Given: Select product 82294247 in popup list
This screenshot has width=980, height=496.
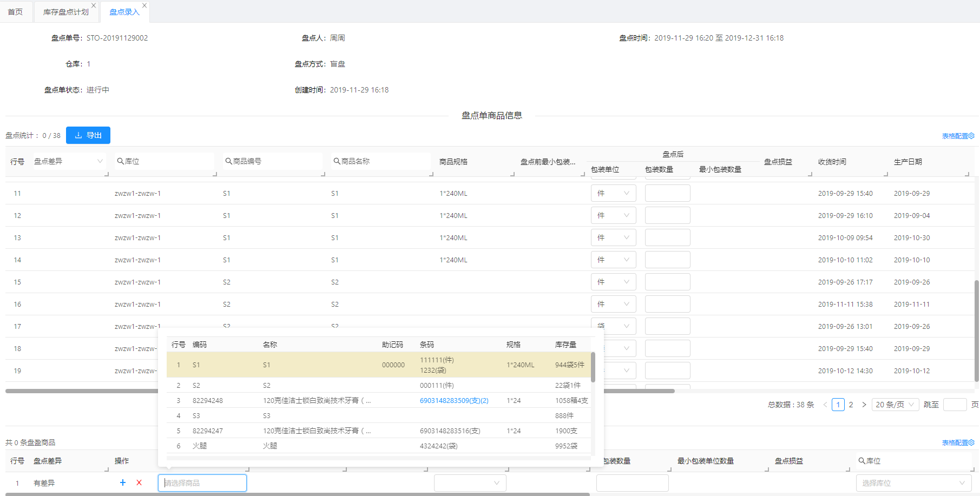Looking at the screenshot, I should (379, 431).
